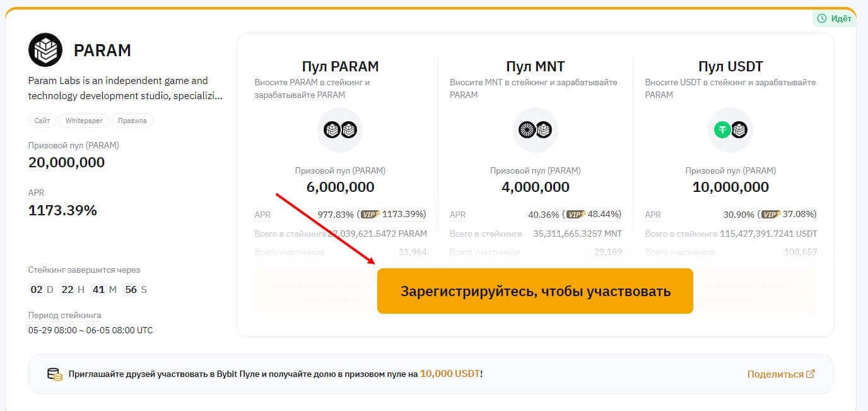
Task: Click the PARAM project logo icon
Action: pyautogui.click(x=45, y=50)
